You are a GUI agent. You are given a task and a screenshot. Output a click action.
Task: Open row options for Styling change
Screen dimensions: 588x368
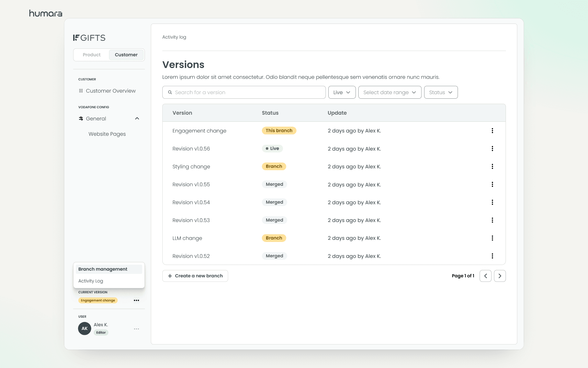(492, 167)
